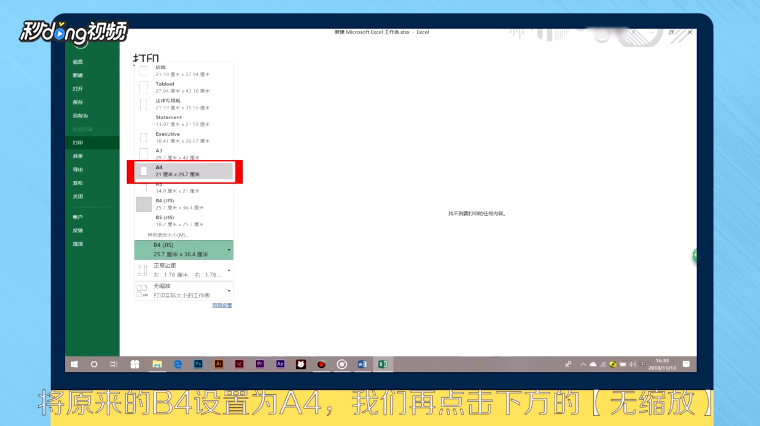Choose Statement paper size option
Screen dimensions: 760x426
(x=184, y=121)
